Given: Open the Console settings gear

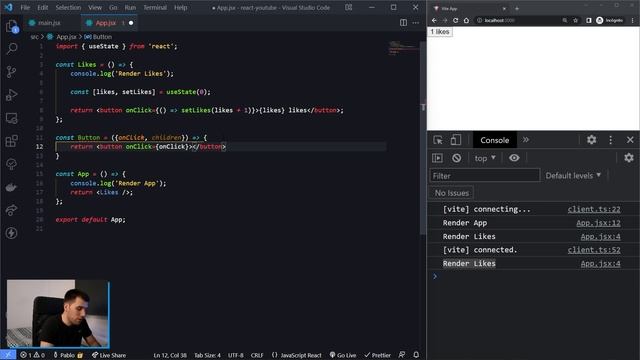Looking at the screenshot, I should [x=629, y=158].
